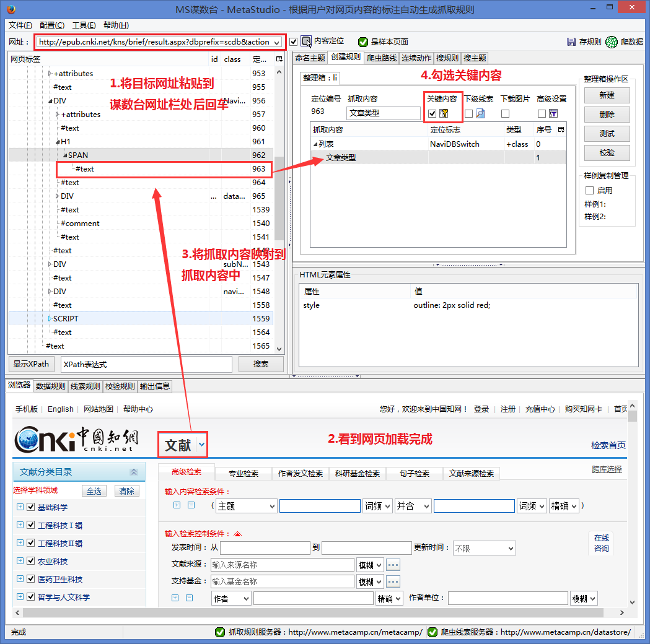Click the 抓取内容 text field showing 文章类型
Viewport: 650px width, 644px height.
384,113
